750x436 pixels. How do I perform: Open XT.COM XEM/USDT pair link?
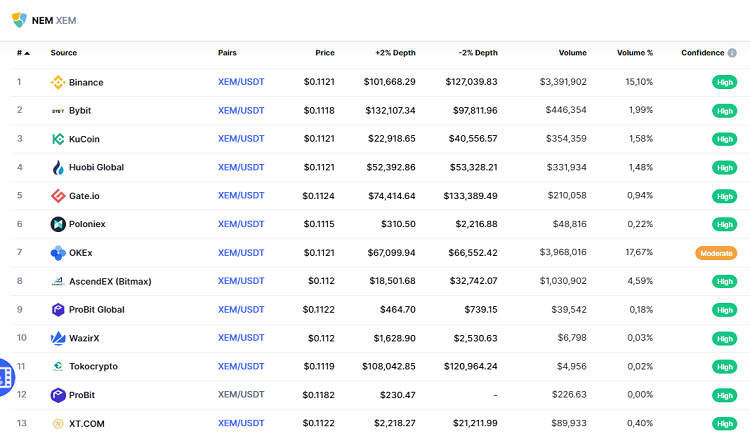coord(241,424)
